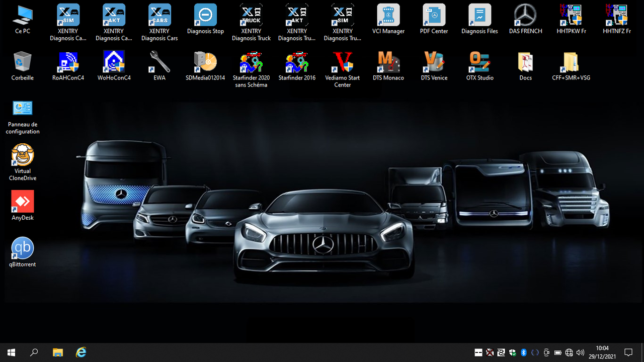
Task: Open the Docs folder
Action: click(x=526, y=66)
